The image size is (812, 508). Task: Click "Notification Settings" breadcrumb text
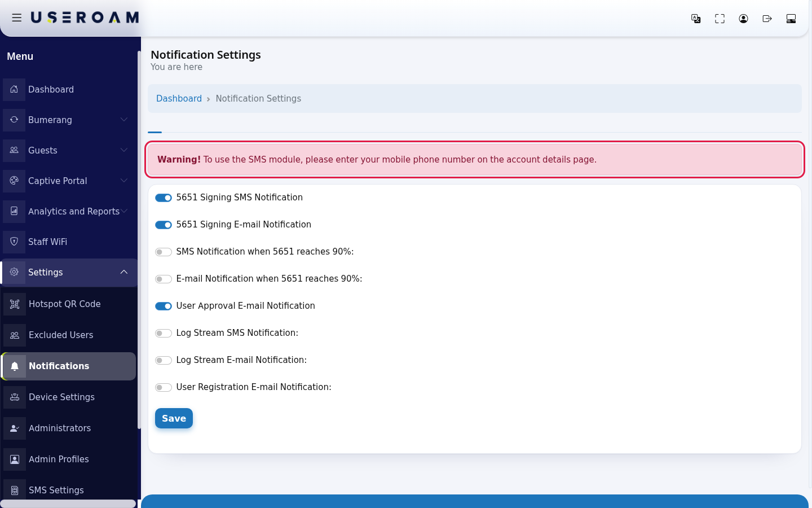point(258,98)
